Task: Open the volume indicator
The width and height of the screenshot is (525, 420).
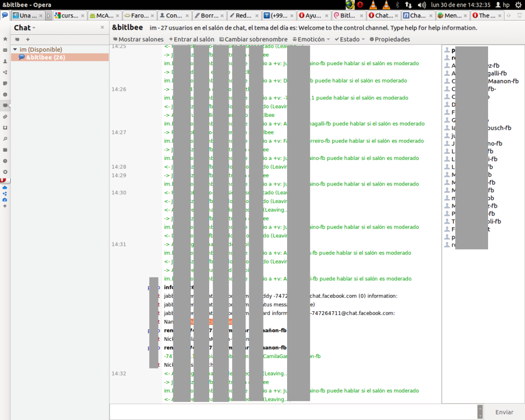Action: (x=421, y=5)
